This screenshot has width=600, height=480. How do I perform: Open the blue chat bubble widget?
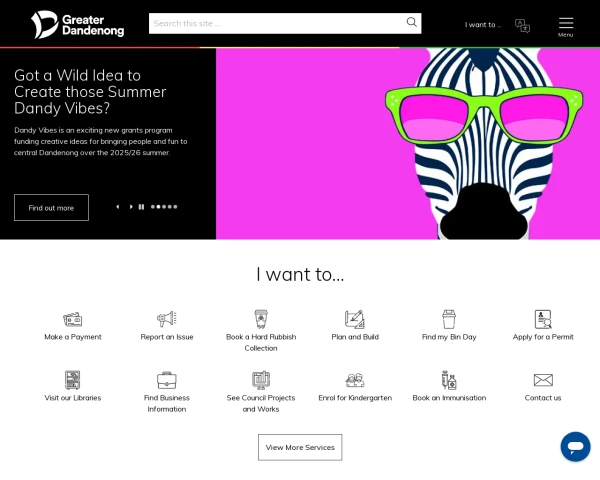pyautogui.click(x=575, y=446)
